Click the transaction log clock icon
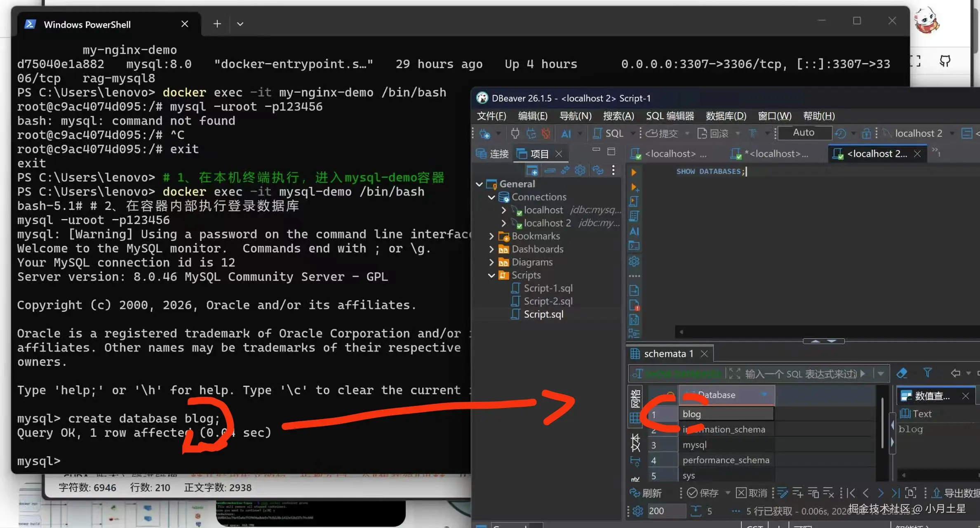The image size is (980, 528). [x=840, y=133]
